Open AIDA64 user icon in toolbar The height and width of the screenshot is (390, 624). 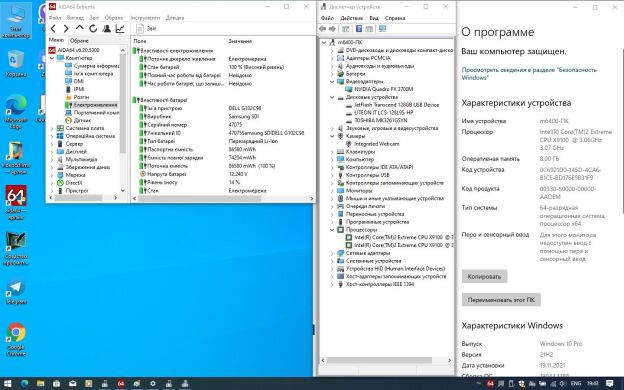click(x=107, y=29)
